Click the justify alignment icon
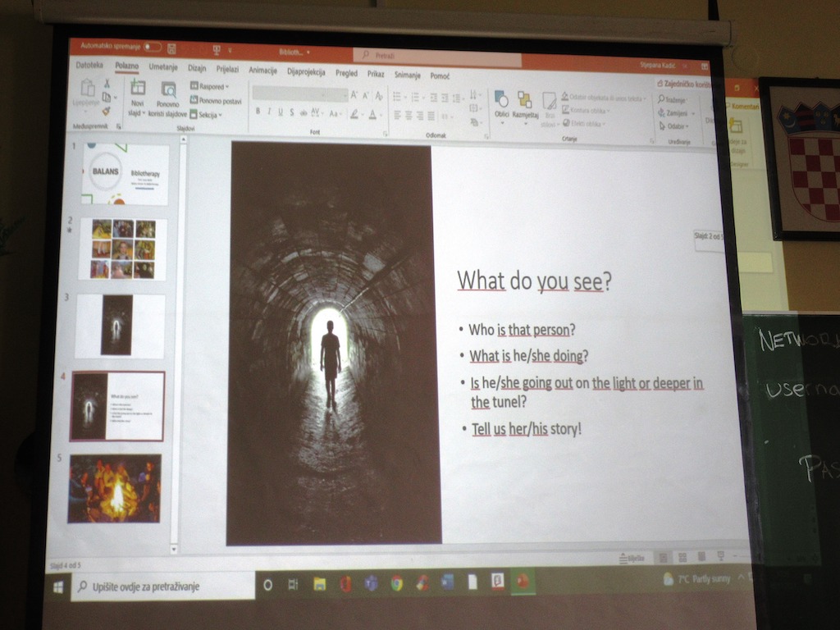Screen dimensions: 840x630 pyautogui.click(x=431, y=116)
